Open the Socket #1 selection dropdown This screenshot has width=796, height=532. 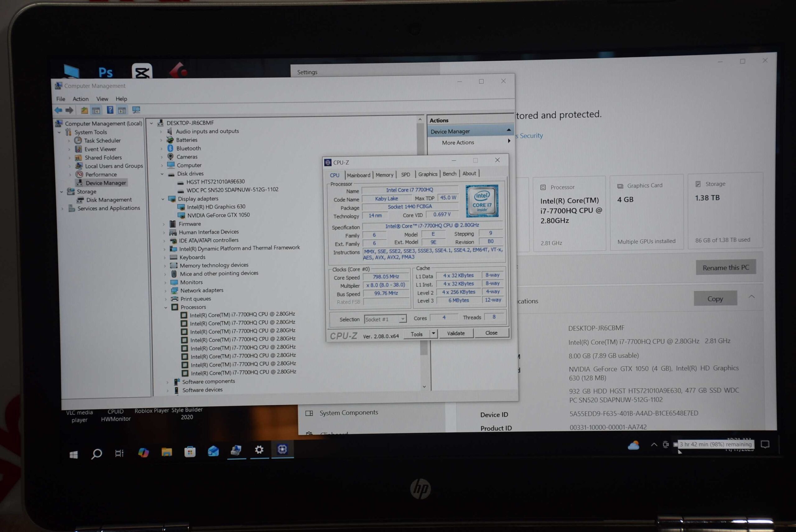click(x=402, y=319)
